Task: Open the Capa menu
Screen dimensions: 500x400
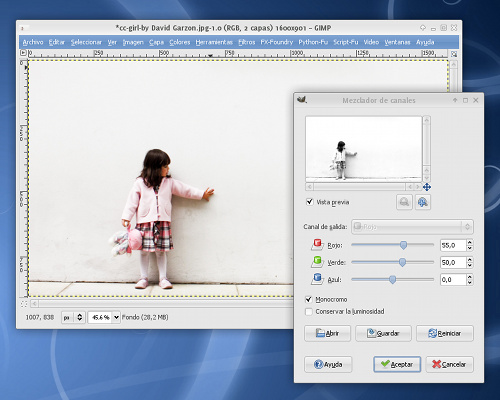Action: (156, 42)
